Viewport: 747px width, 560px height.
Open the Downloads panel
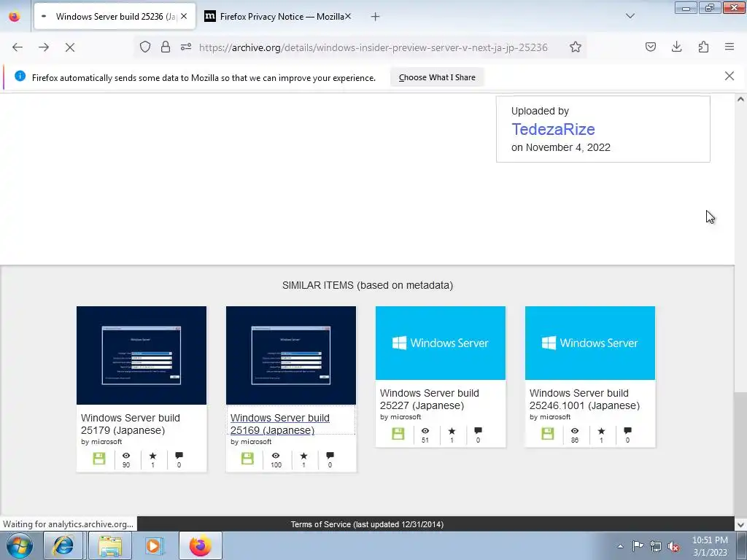pos(676,47)
